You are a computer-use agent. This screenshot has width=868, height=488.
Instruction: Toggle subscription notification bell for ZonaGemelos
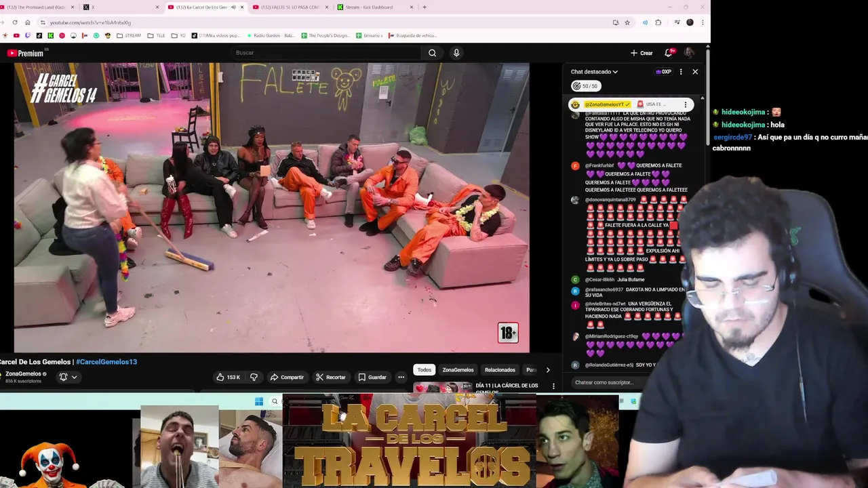click(x=63, y=377)
